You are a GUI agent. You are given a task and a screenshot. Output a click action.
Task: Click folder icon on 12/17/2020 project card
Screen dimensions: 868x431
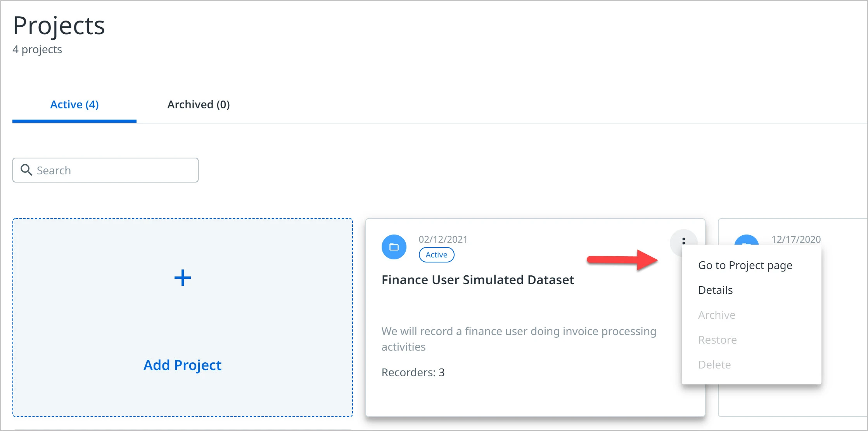click(x=746, y=240)
